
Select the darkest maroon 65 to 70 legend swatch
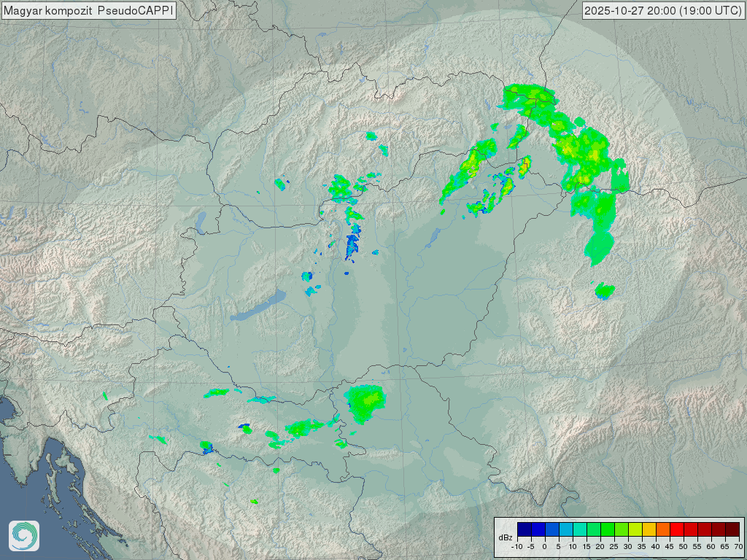click(732, 529)
